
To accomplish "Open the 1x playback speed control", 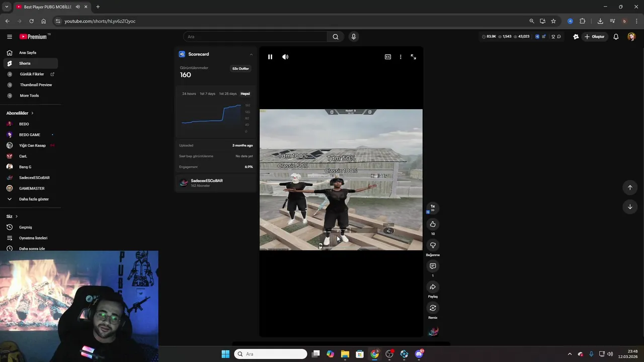I will coord(433,208).
